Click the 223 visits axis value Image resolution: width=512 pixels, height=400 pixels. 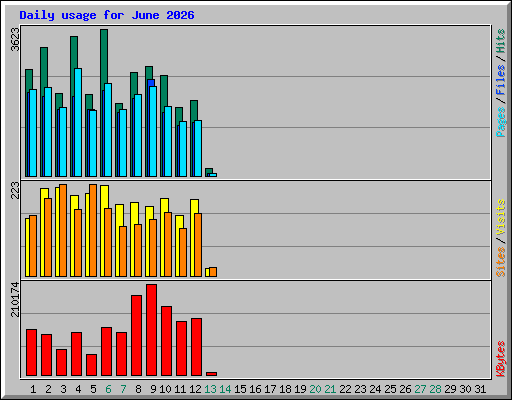15,190
